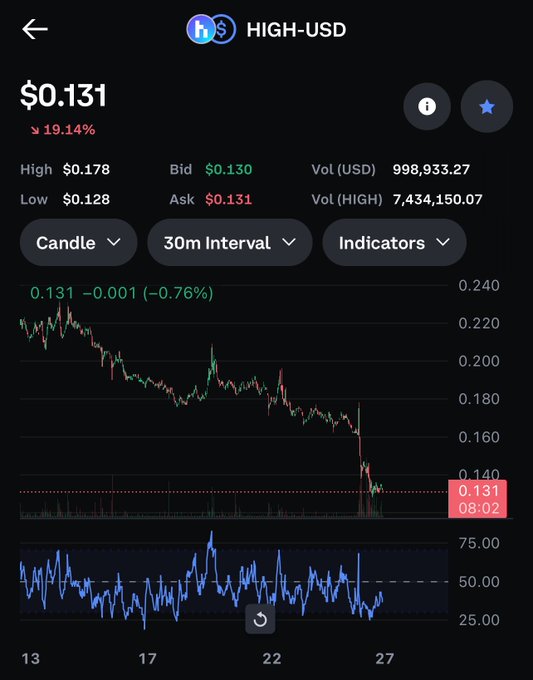Screen dimensions: 533x680
Task: Tap the Low value $0.128
Action: click(86, 199)
